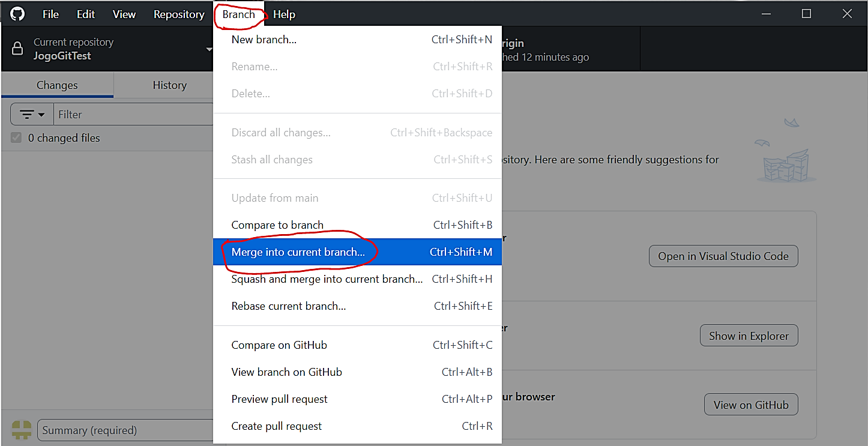
Task: Click the maximize window icon
Action: coord(806,14)
